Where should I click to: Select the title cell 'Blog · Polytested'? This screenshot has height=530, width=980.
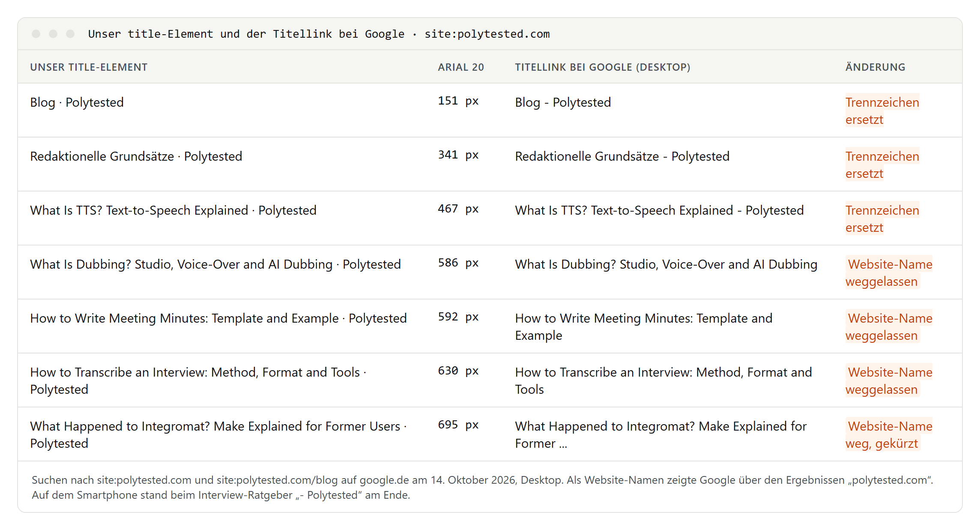77,102
